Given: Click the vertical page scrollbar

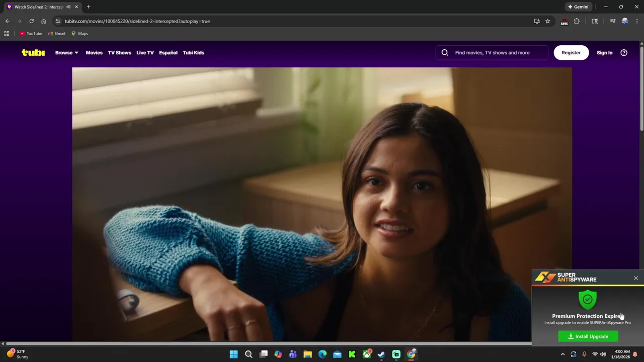Looking at the screenshot, I should click(x=641, y=88).
